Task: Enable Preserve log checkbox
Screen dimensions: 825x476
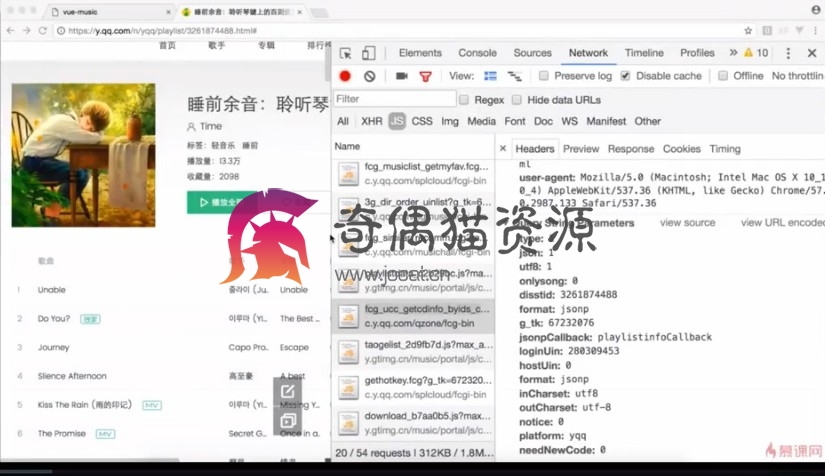Action: (544, 76)
